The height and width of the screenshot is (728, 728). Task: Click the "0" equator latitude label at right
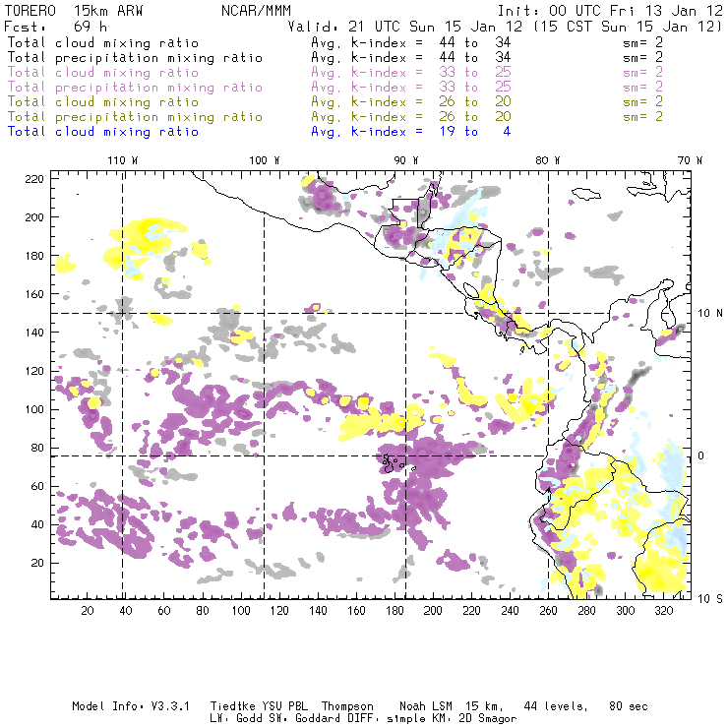701,455
